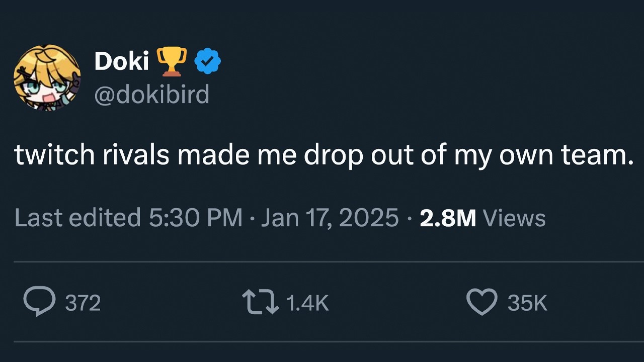Open the @dokibird handle link

tap(151, 94)
